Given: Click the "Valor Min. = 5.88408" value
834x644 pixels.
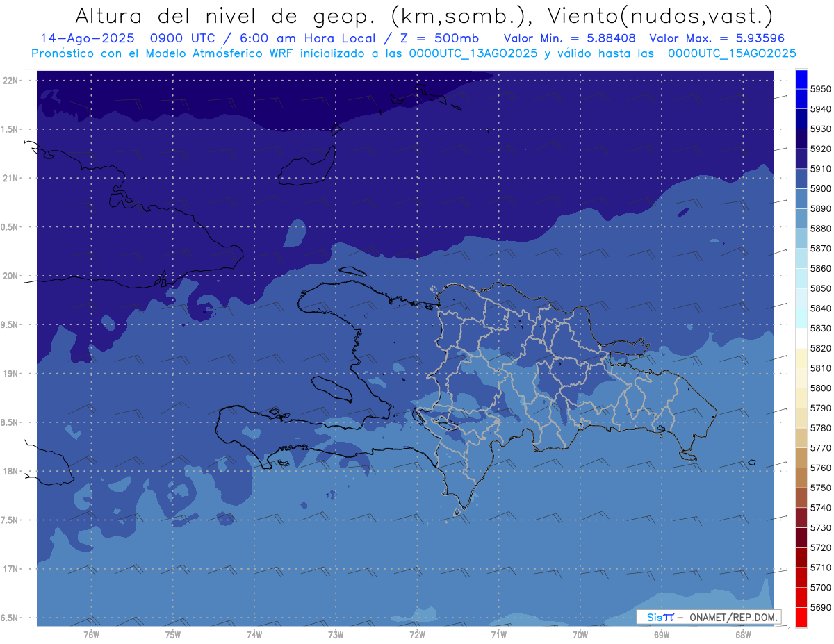Looking at the screenshot, I should pos(570,38).
